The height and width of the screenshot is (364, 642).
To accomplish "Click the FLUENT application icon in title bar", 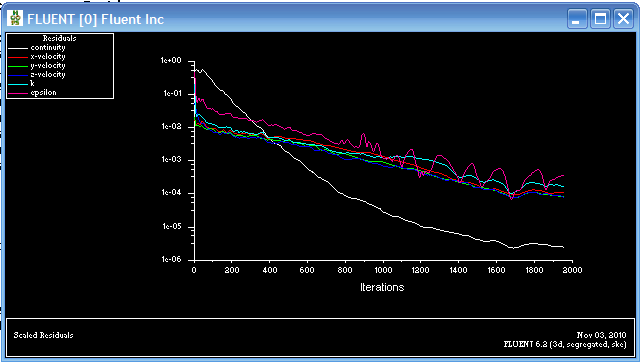I will coord(15,19).
